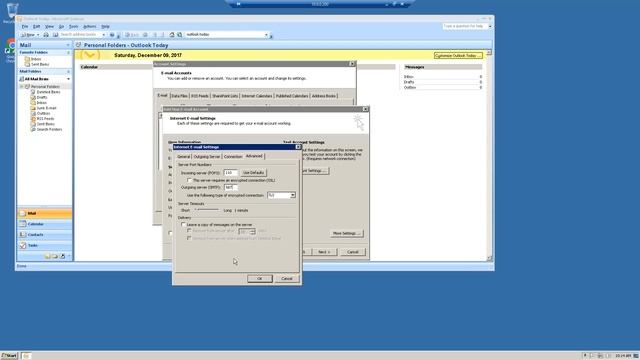Collapse the Favorite Folders section

(x=69, y=53)
